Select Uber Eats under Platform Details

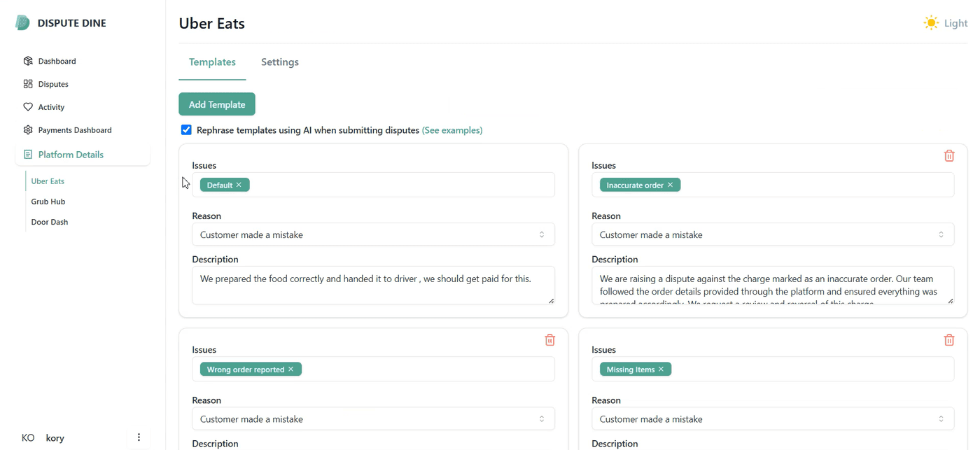[48, 181]
